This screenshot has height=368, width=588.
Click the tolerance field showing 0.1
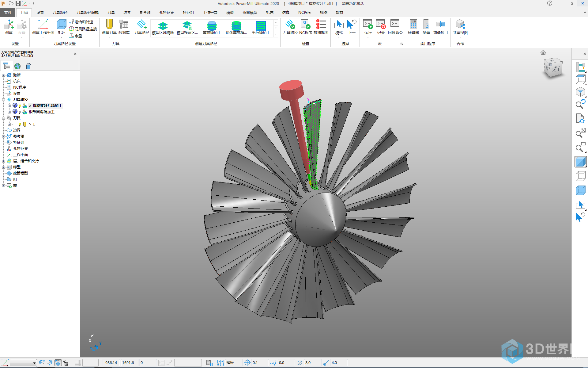260,363
